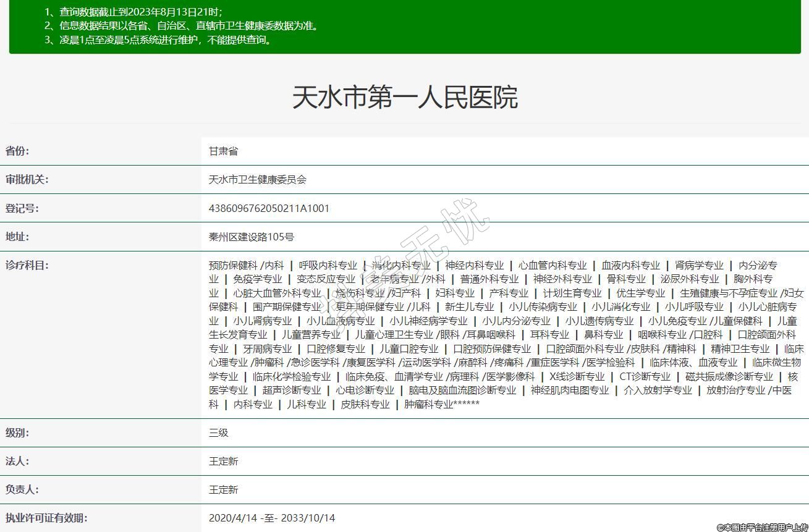Viewport: 809px width, 532px height.
Task: Click the 审批机关 field label
Action: 27,180
